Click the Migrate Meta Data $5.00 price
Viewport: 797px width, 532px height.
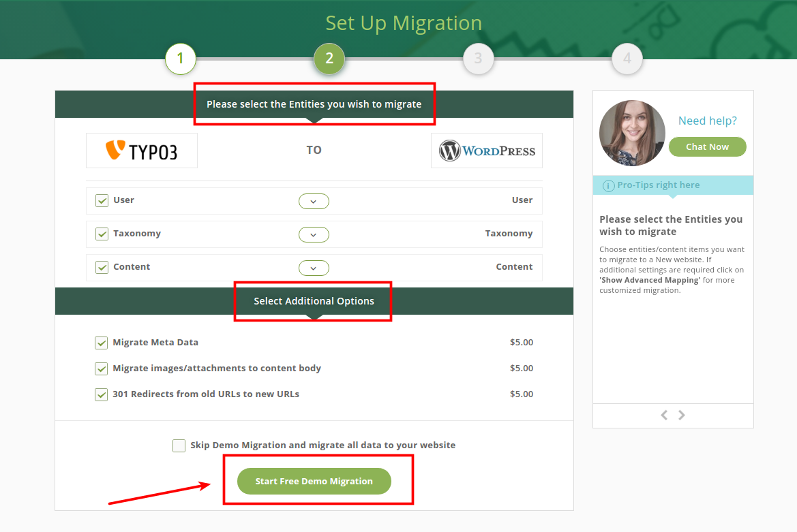pyautogui.click(x=522, y=343)
